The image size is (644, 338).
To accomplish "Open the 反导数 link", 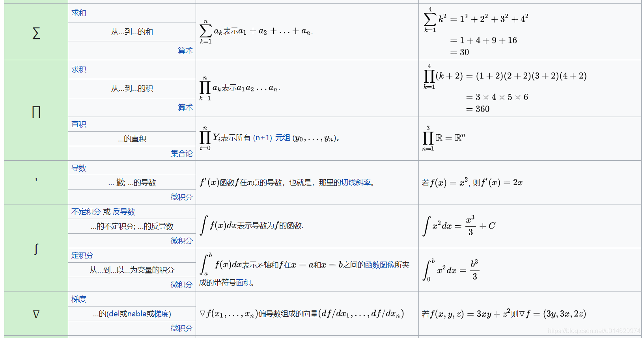I will click(x=124, y=212).
